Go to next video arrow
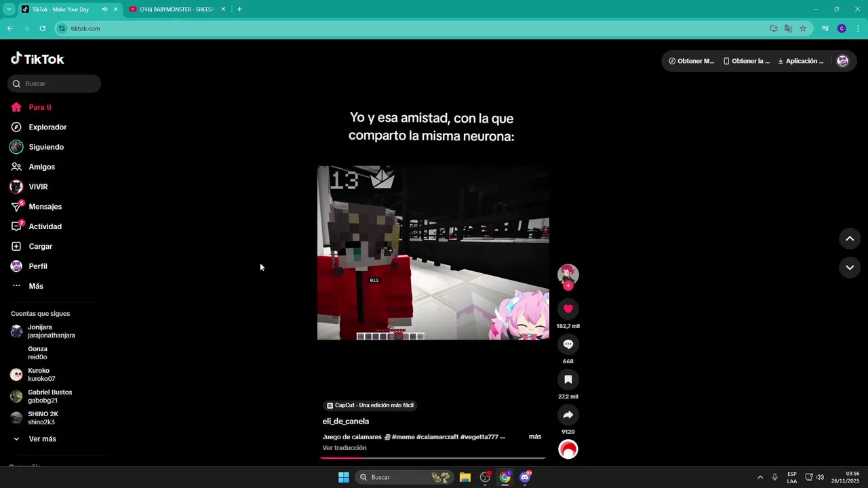This screenshot has width=868, height=488. (850, 268)
